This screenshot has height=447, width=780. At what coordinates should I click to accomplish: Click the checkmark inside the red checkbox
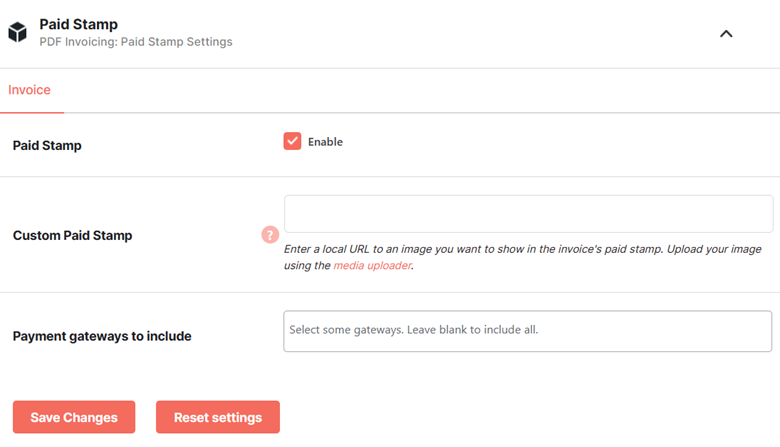click(x=292, y=141)
